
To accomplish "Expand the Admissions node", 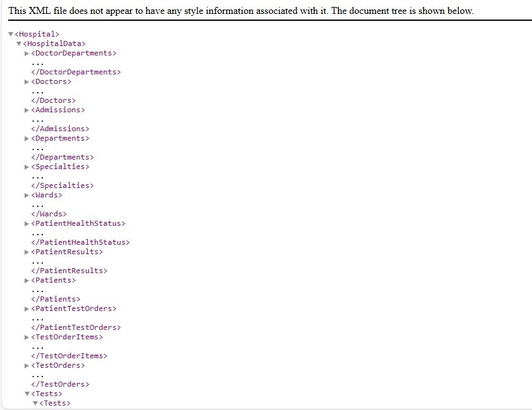I will 27,110.
